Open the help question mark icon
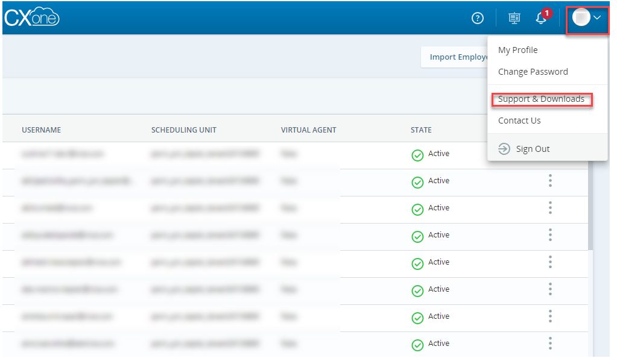 click(x=478, y=18)
